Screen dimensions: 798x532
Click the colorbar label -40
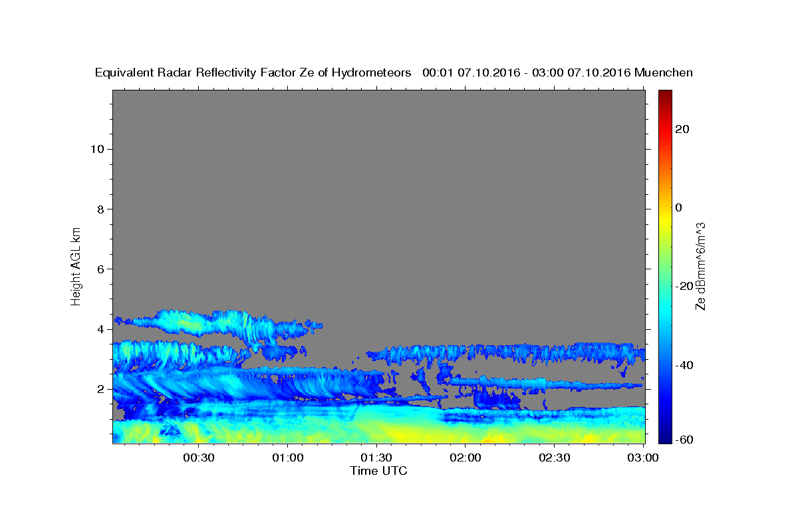[x=684, y=364]
